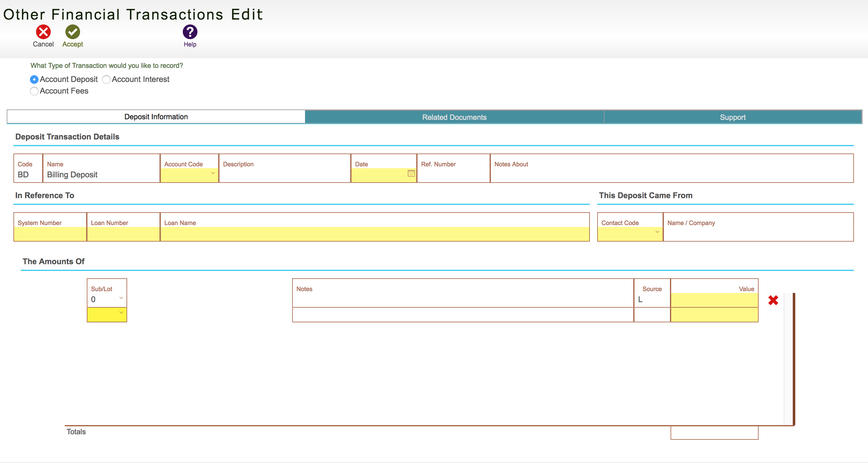Select Account Deposit radio button

(x=34, y=80)
